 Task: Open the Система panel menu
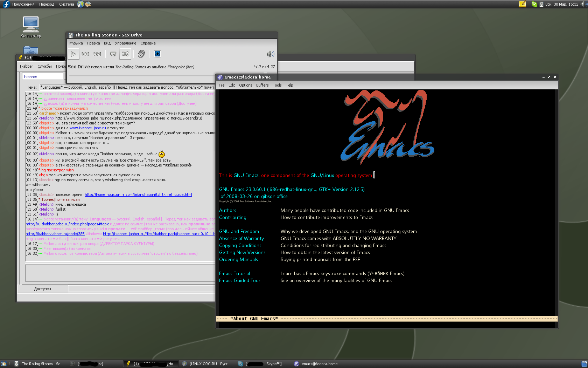pos(66,4)
